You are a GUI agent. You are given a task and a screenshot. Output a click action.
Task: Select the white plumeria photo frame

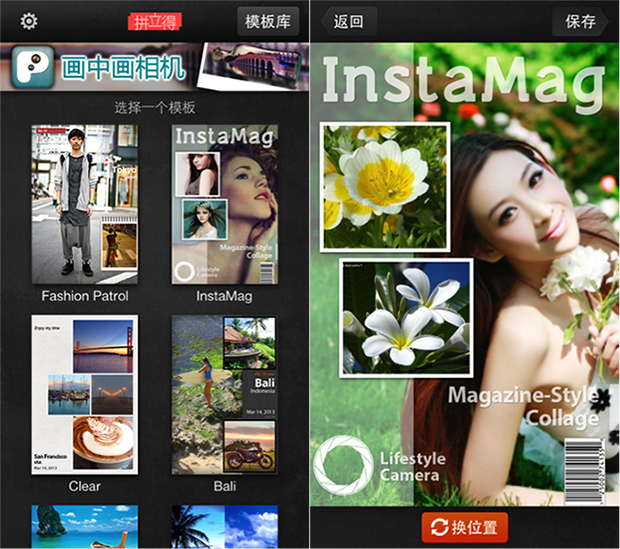(x=406, y=318)
